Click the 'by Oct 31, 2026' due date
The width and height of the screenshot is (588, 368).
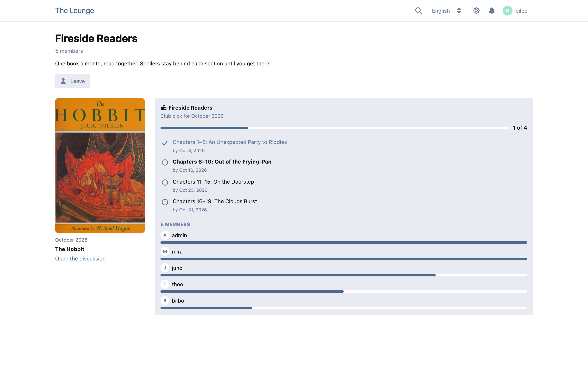pyautogui.click(x=189, y=210)
